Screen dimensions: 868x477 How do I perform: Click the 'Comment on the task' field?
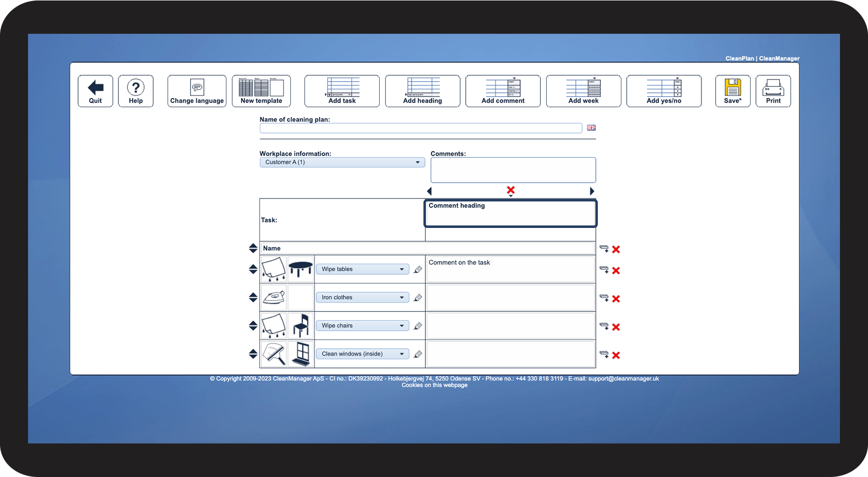coord(511,269)
